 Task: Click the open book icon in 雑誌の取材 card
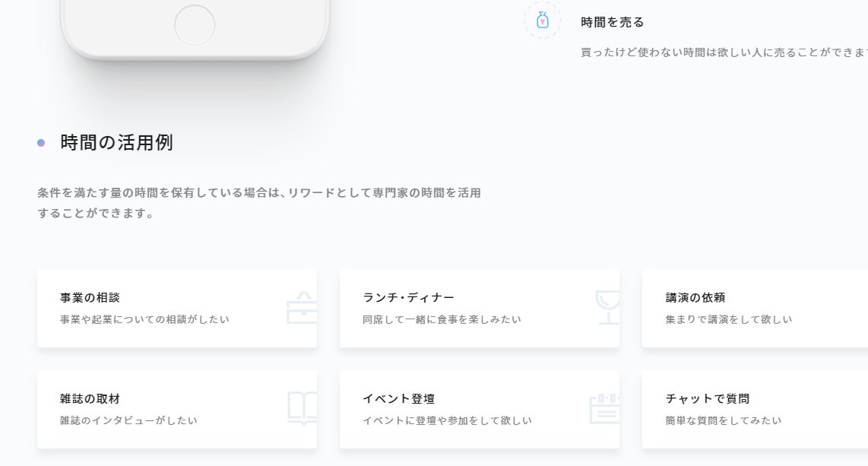point(303,408)
